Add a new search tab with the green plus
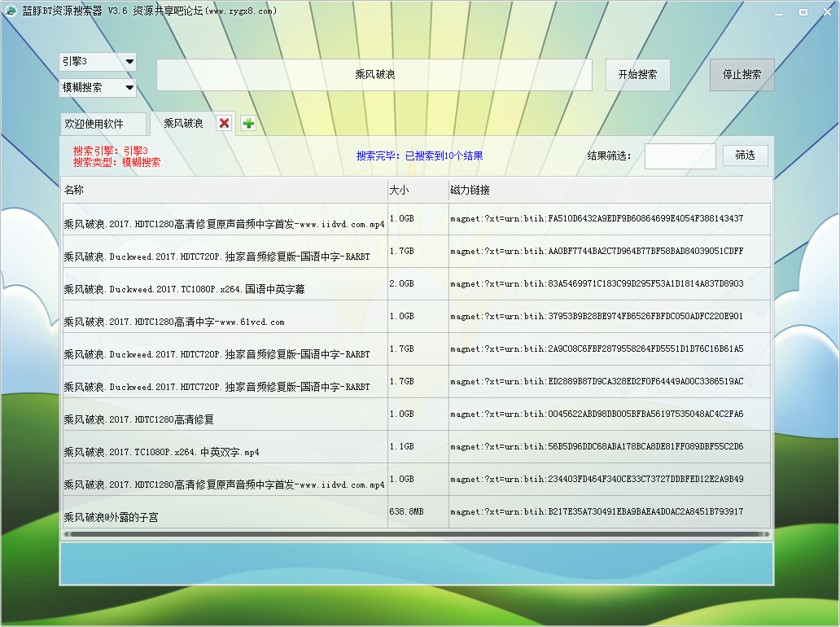The width and height of the screenshot is (840, 627). (248, 123)
